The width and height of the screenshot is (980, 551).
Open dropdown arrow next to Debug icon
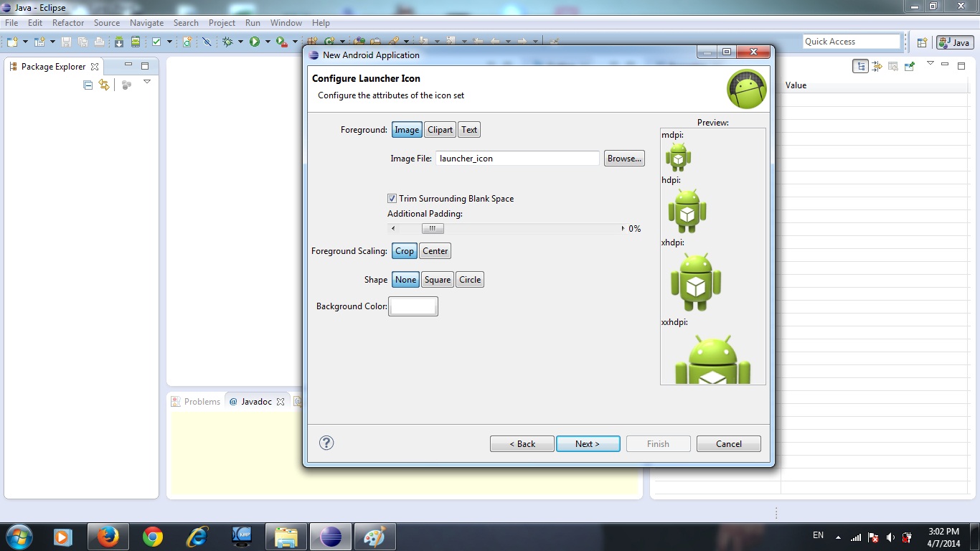pos(240,42)
